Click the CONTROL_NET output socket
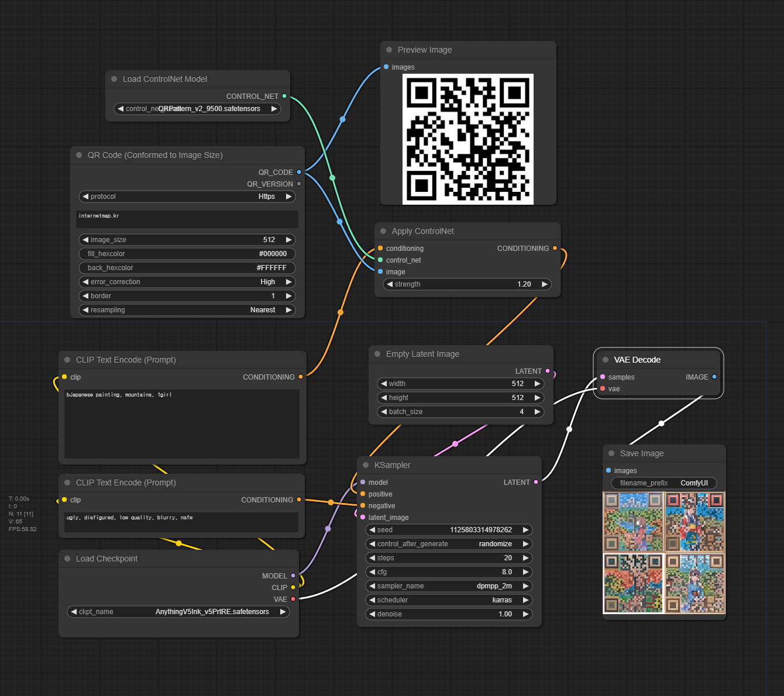Screen dimensions: 784x696 pyautogui.click(x=284, y=96)
